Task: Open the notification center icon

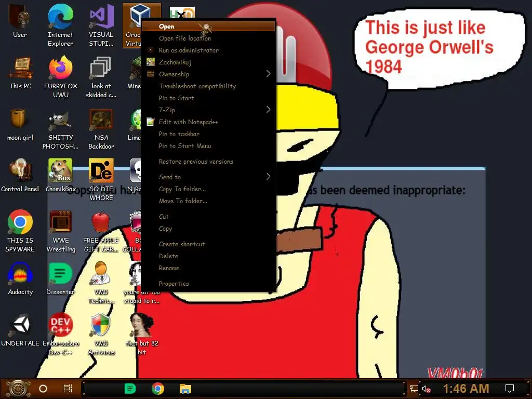Action: pyautogui.click(x=510, y=389)
